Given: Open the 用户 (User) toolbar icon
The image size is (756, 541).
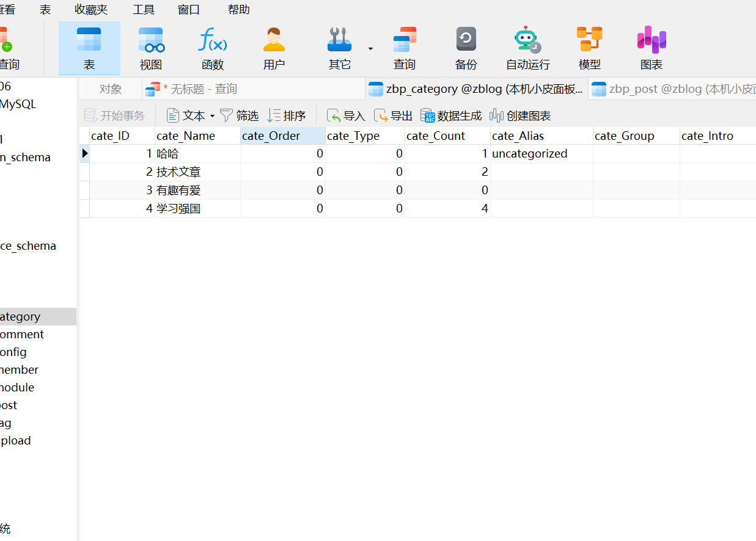Looking at the screenshot, I should coord(274,48).
